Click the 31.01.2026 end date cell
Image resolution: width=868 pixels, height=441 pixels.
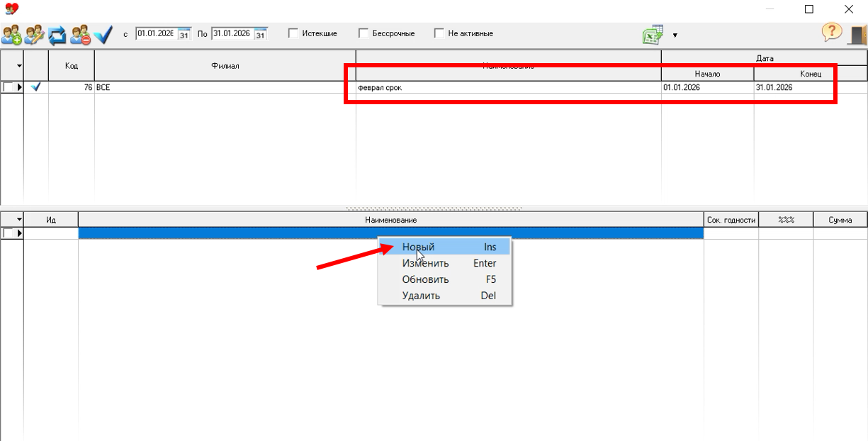[811, 87]
